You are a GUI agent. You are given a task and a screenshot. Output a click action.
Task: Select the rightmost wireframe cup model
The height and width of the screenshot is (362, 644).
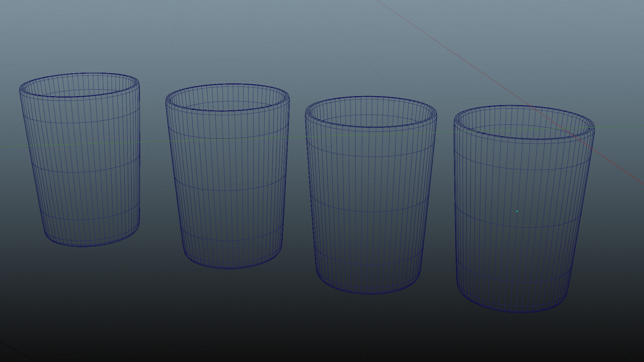coord(524,209)
